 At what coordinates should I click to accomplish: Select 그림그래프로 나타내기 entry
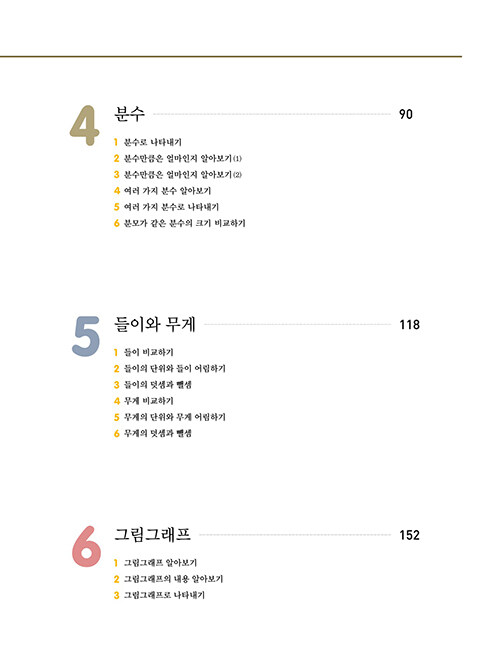[x=164, y=595]
